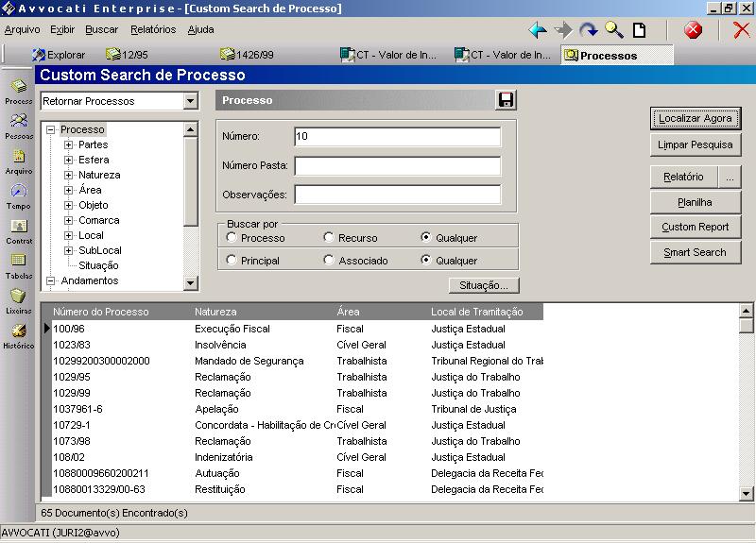This screenshot has height=543, width=756.
Task: Click the Relatório button
Action: (683, 177)
